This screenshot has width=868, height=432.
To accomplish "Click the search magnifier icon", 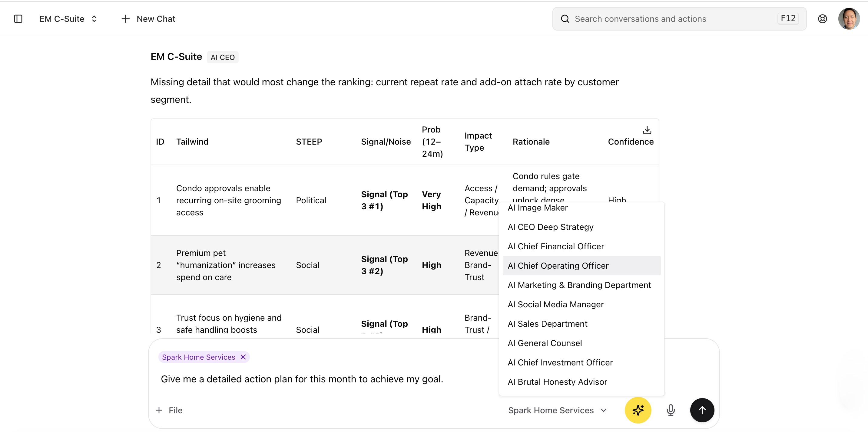I will (x=565, y=19).
